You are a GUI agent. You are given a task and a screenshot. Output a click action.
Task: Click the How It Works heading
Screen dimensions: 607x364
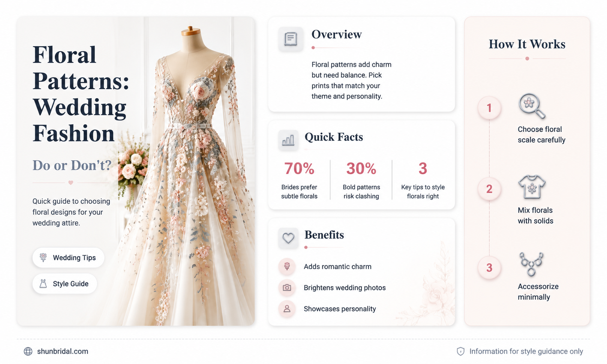point(527,44)
